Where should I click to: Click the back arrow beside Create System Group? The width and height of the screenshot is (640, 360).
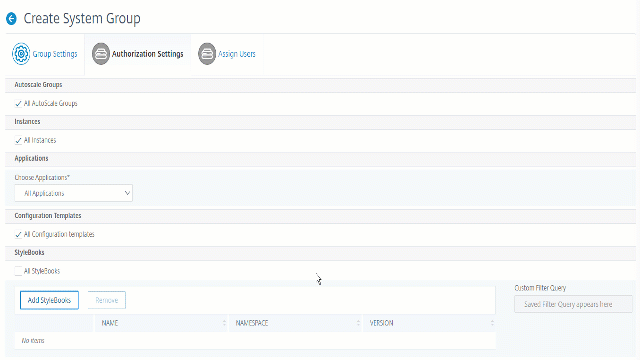coord(11,19)
